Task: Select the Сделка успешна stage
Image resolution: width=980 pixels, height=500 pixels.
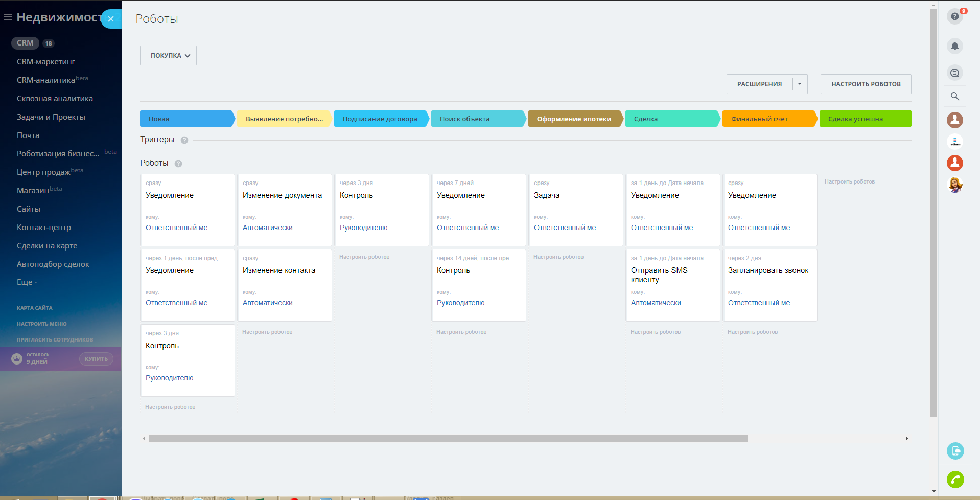Action: (x=866, y=119)
